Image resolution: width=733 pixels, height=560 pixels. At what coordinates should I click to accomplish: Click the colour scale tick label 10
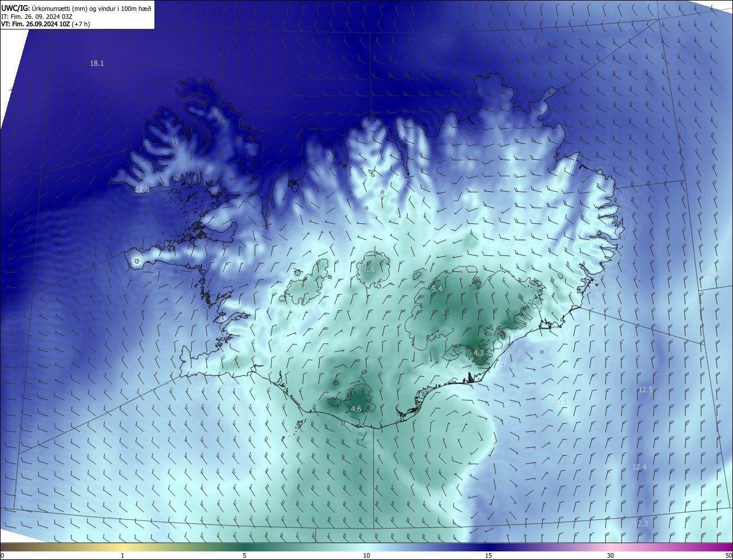(366, 555)
